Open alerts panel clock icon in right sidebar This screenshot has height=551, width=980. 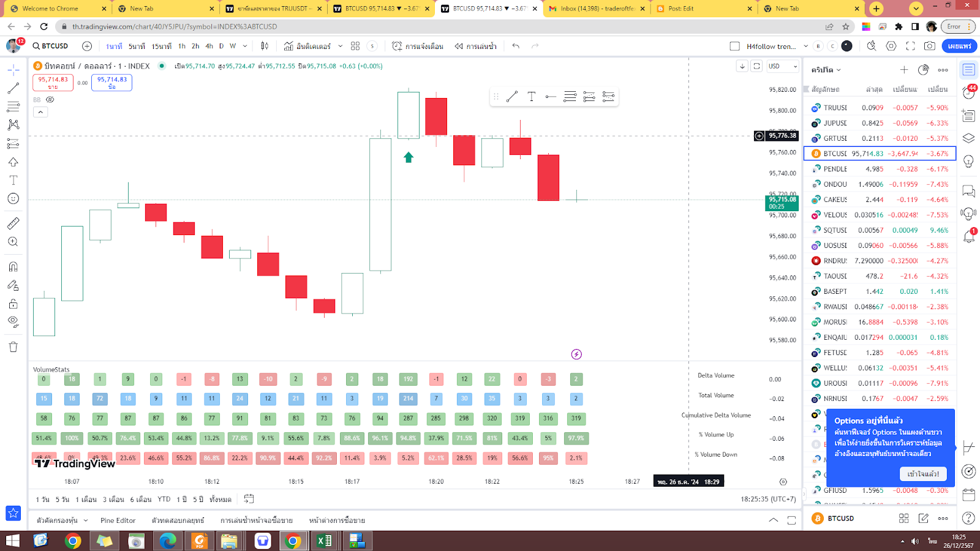(968, 93)
